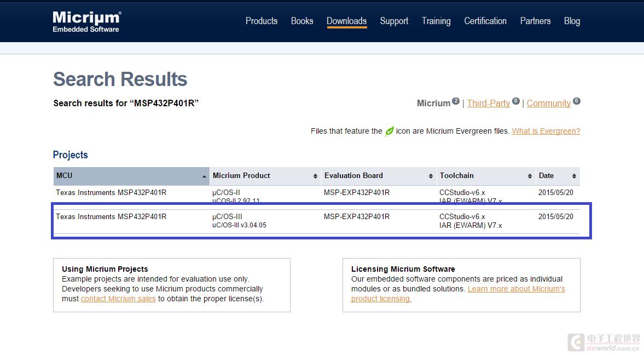Click the Evaluation Board sort arrows
This screenshot has width=644, height=355.
431,176
